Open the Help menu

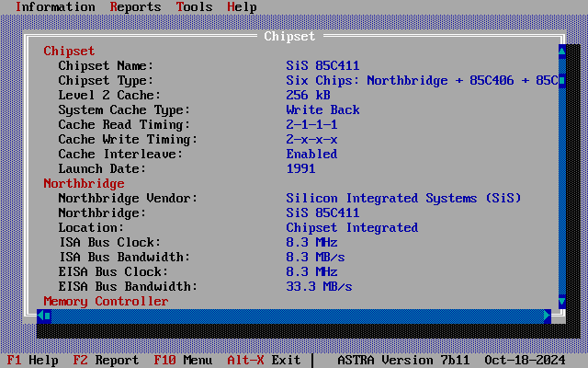pyautogui.click(x=242, y=6)
